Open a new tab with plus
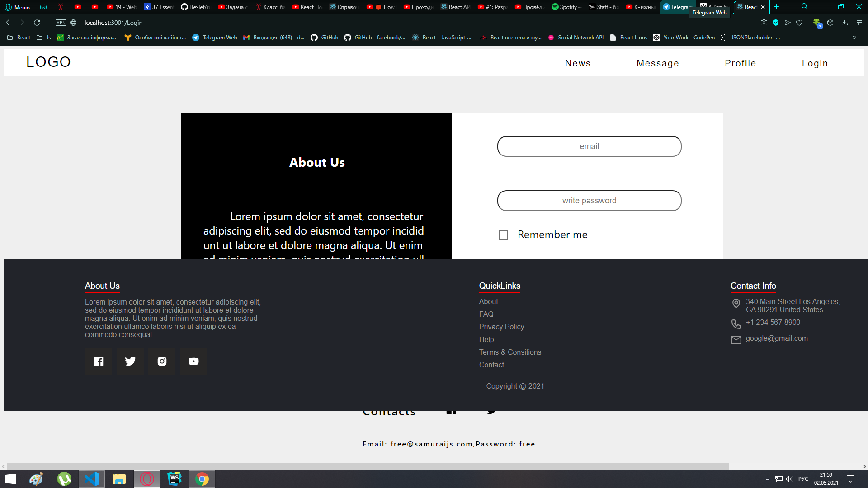868x488 pixels. (x=777, y=7)
